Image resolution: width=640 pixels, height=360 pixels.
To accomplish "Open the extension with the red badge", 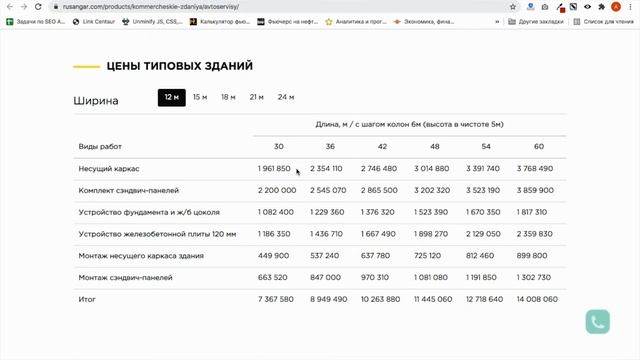I will pos(560,7).
